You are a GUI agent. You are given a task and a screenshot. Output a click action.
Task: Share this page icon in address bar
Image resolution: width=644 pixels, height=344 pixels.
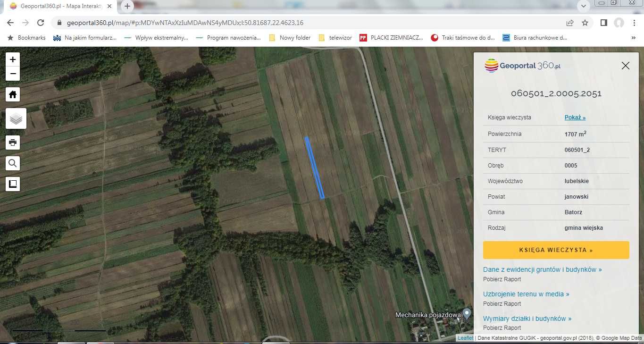570,23
